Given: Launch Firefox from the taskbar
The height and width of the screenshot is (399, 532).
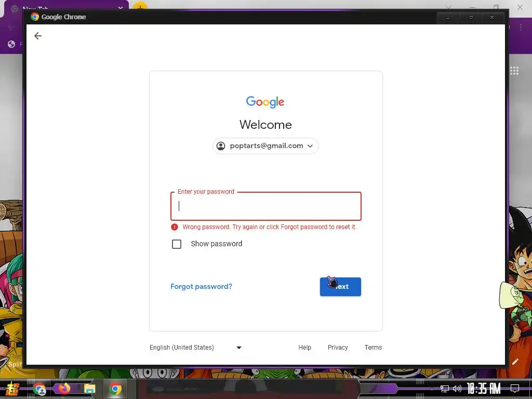Looking at the screenshot, I should pos(64,388).
